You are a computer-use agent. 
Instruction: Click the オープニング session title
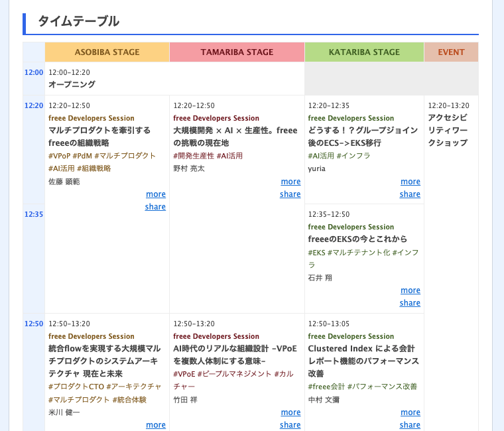point(72,84)
